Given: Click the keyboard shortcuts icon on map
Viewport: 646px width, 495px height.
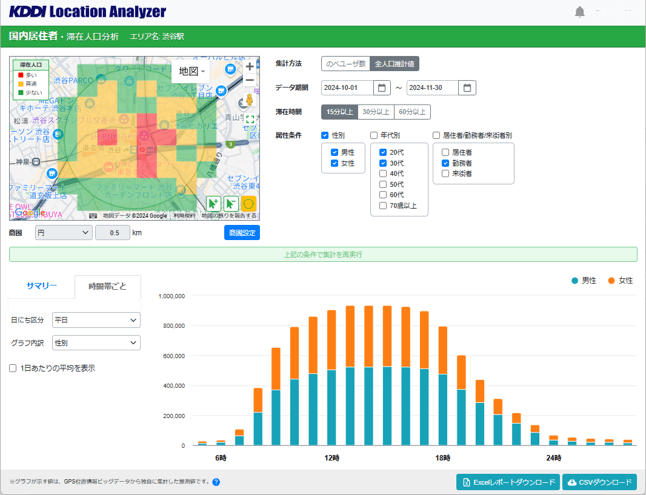Looking at the screenshot, I should 94,216.
